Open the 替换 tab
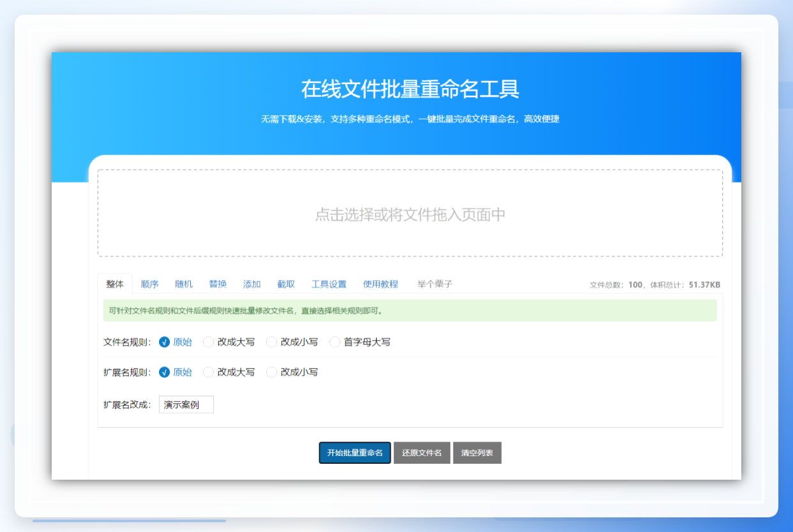The height and width of the screenshot is (532, 793). point(218,284)
